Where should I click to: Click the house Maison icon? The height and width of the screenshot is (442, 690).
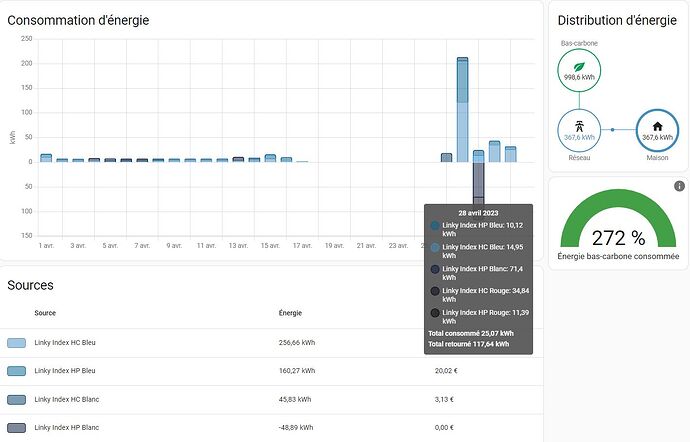click(x=657, y=127)
